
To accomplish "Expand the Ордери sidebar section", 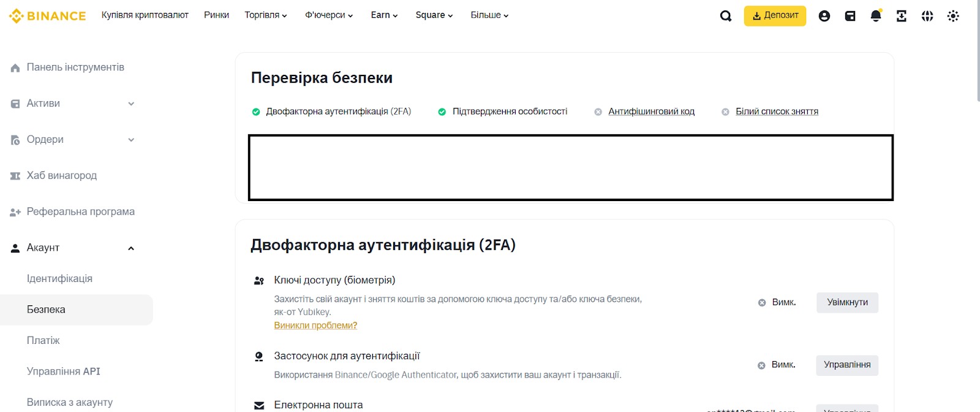I will coord(131,140).
